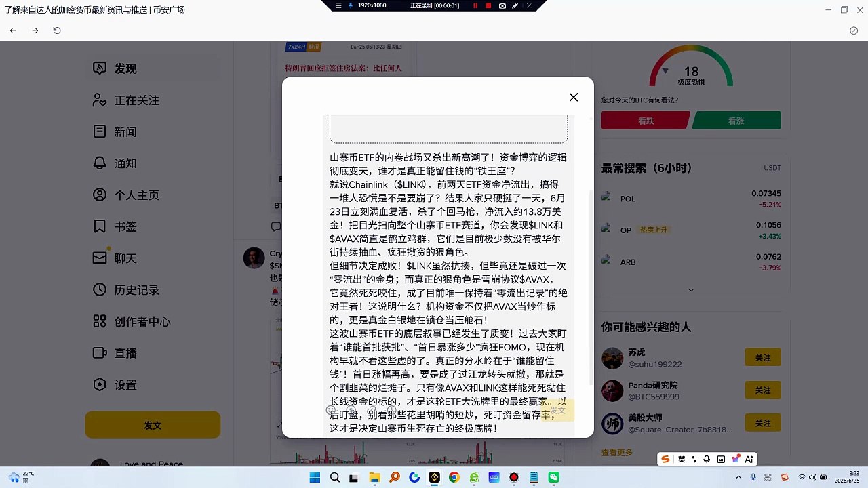868x488 pixels.
Task: Click the 书签 bookmark icon
Action: [100, 226]
